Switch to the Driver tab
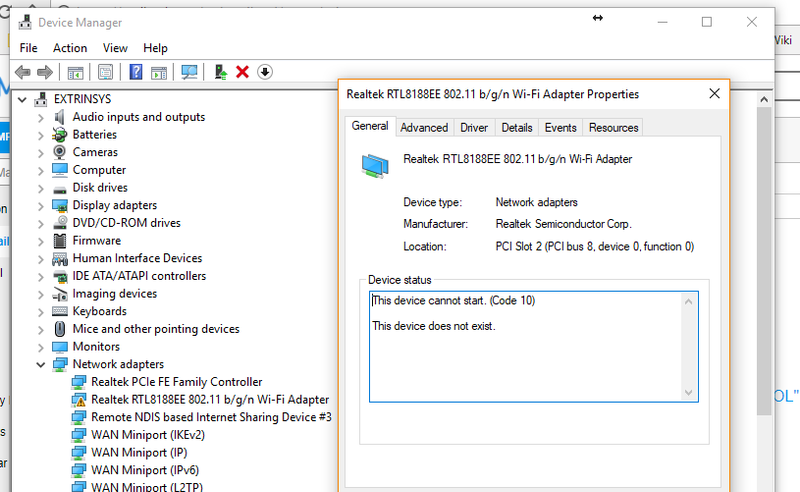The image size is (800, 492). coord(474,127)
